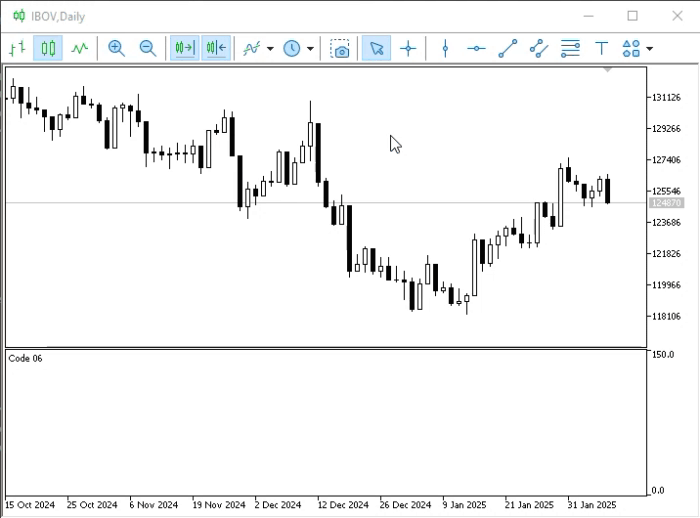Click the 150.0 indicator scale value
The height and width of the screenshot is (518, 700).
[663, 355]
